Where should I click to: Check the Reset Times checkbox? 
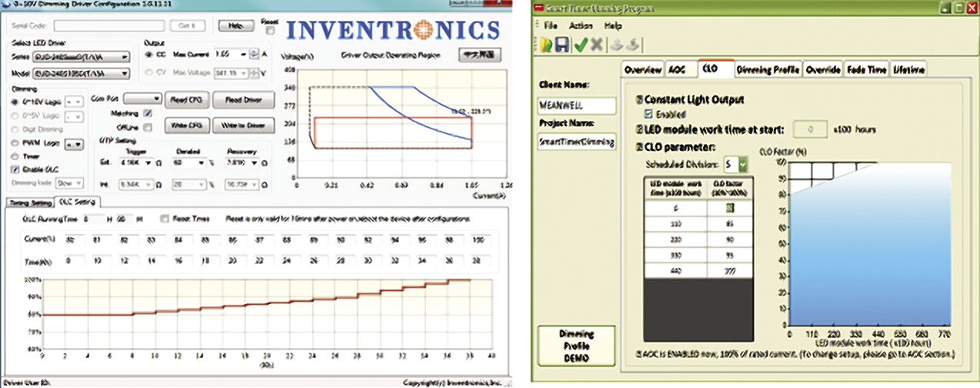pos(165,219)
